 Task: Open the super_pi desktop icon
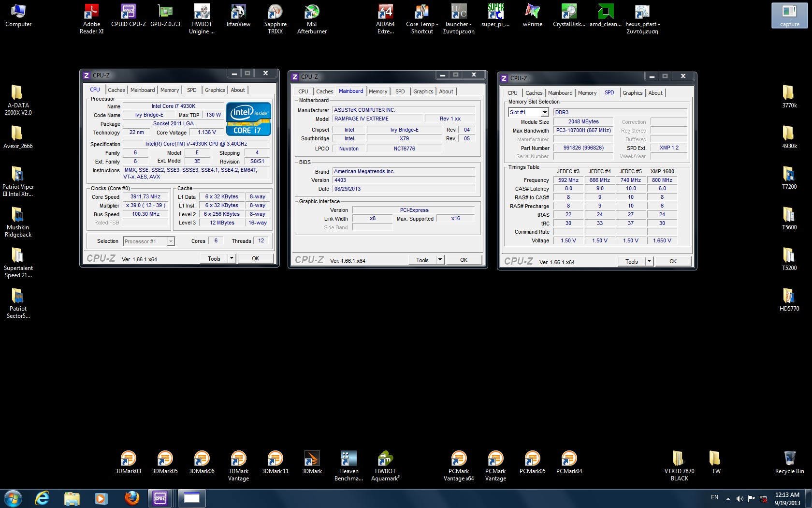coord(495,15)
